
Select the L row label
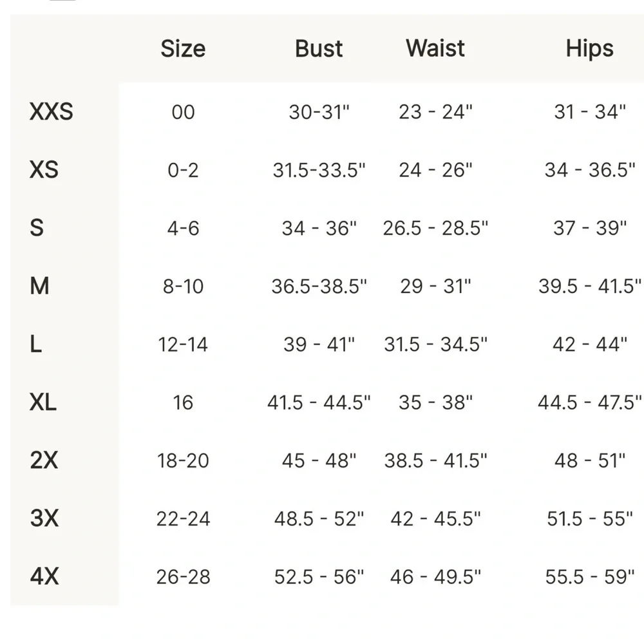point(35,345)
